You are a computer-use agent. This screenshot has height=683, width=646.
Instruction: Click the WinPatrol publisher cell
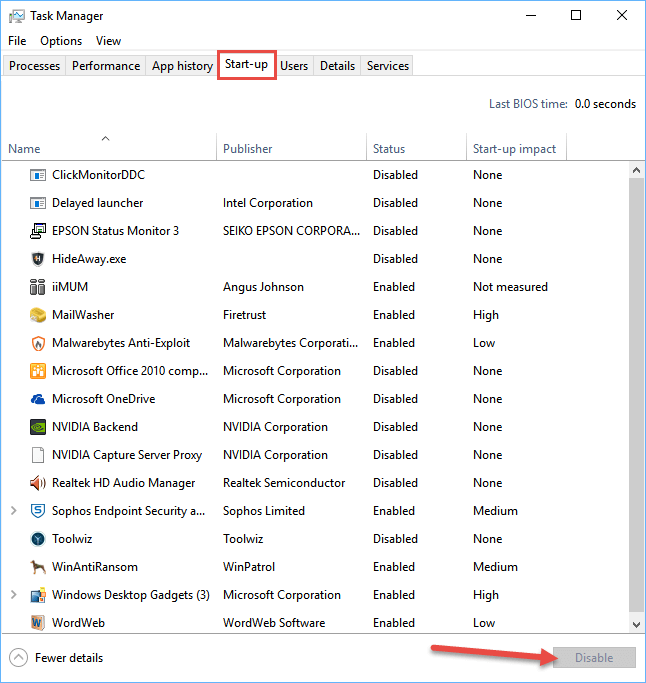pos(249,567)
